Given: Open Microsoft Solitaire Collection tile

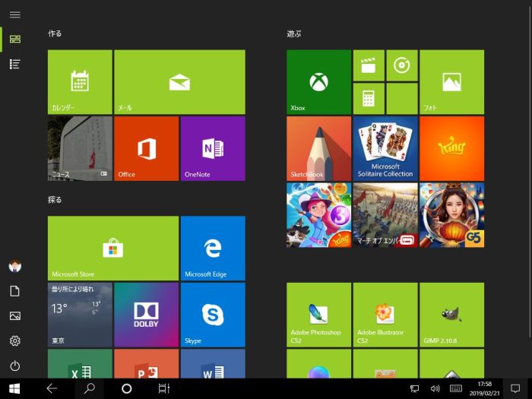Looking at the screenshot, I should (x=385, y=148).
